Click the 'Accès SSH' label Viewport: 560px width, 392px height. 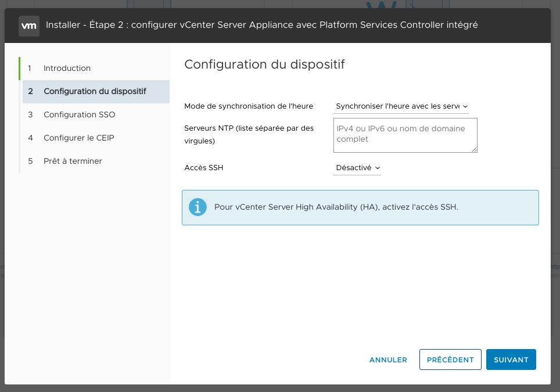coord(203,168)
